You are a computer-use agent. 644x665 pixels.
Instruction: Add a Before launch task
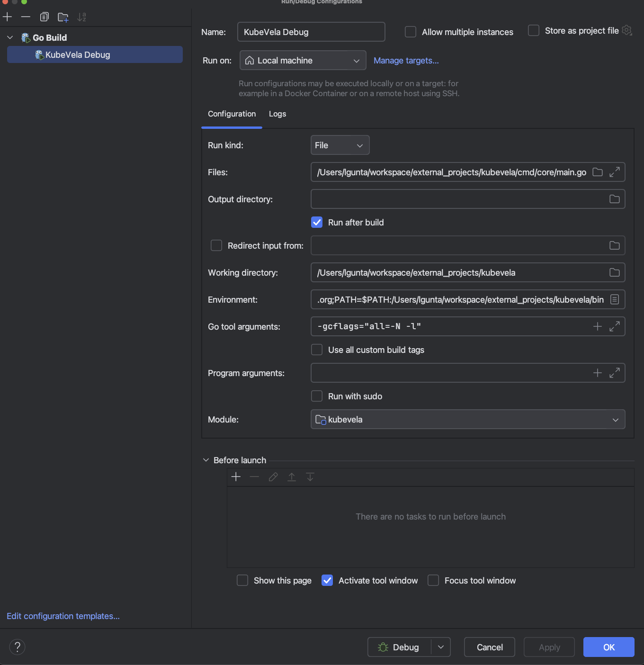click(236, 477)
